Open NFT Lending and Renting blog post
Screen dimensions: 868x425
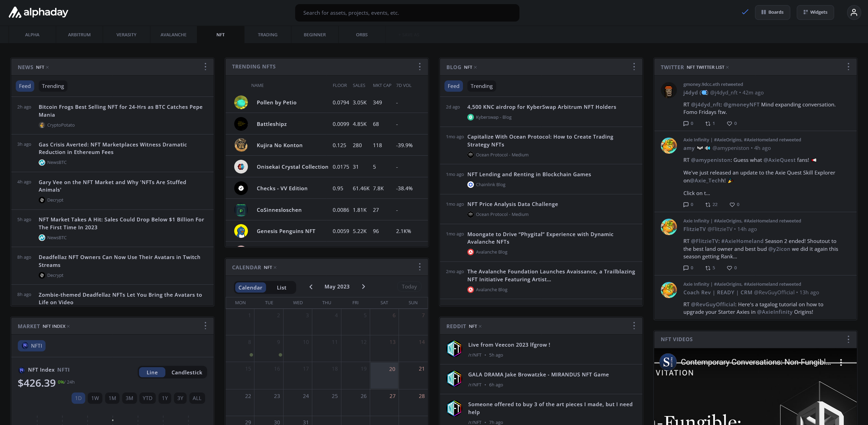pyautogui.click(x=529, y=174)
